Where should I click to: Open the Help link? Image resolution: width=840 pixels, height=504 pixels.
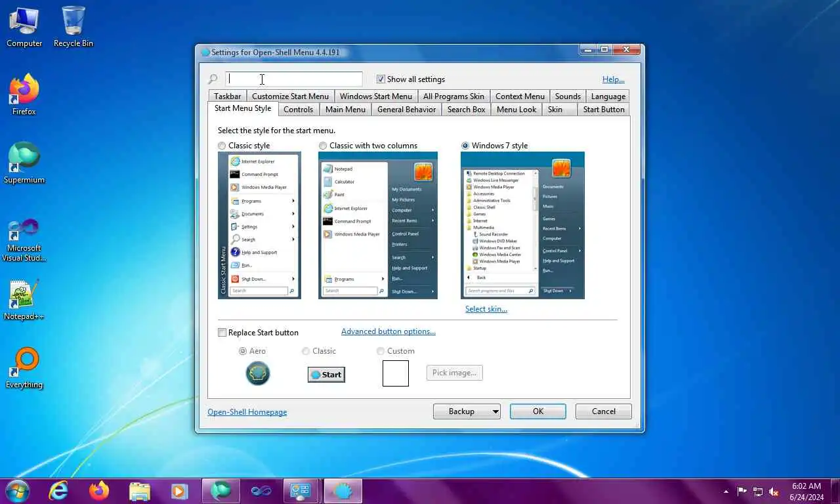coord(613,79)
